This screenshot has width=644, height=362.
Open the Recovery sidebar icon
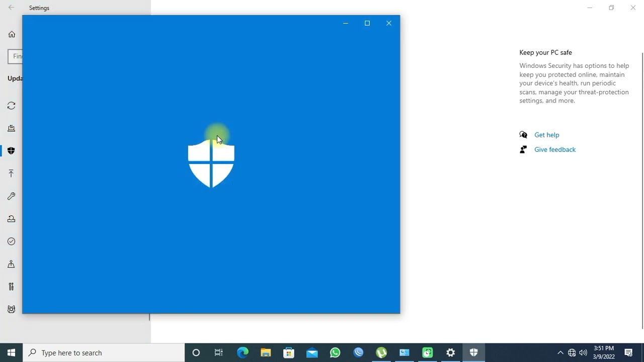coord(11,219)
